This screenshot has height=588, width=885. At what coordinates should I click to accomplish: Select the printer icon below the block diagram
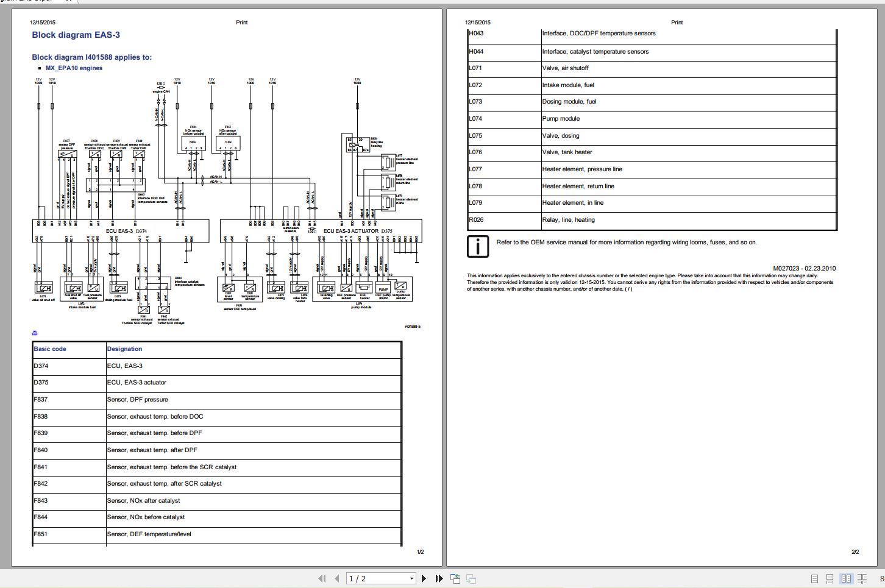[x=34, y=332]
